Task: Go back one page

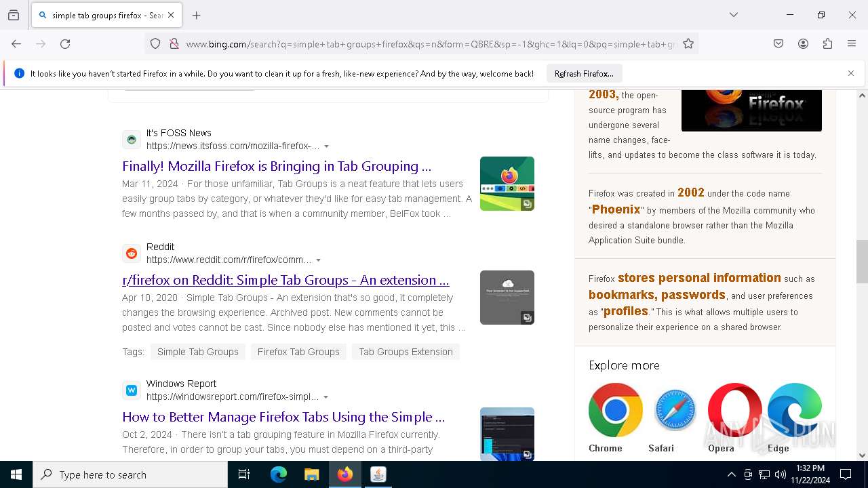Action: 16,44
